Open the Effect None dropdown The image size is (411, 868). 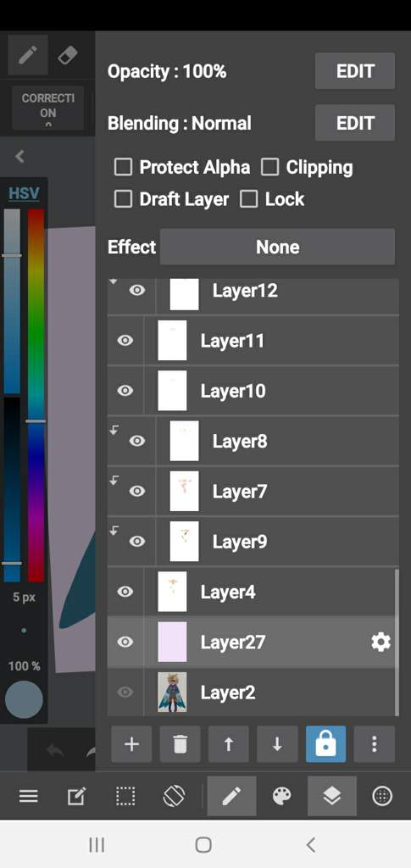click(278, 247)
